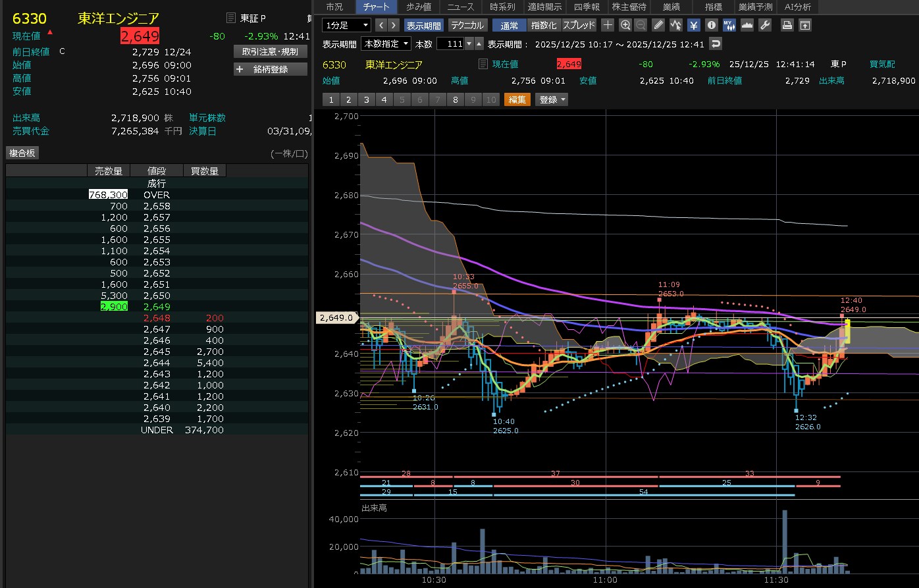
Task: Click the yen price display icon
Action: coord(694,25)
